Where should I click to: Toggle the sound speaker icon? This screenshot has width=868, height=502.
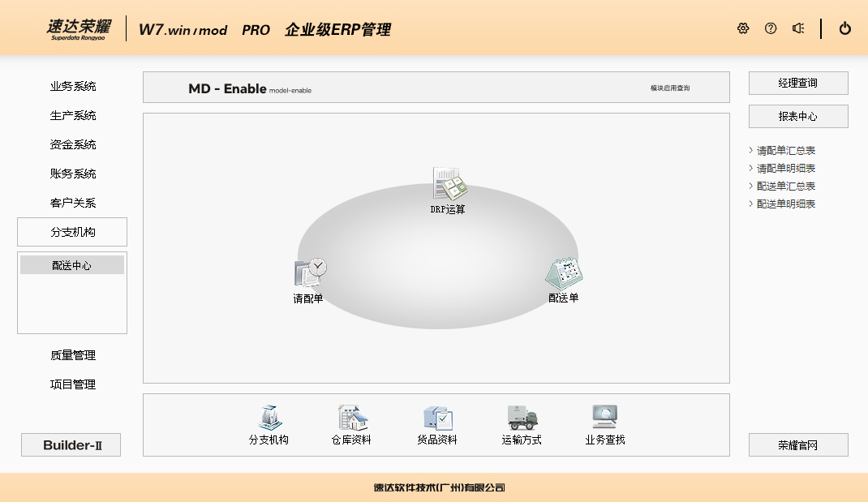pos(798,28)
